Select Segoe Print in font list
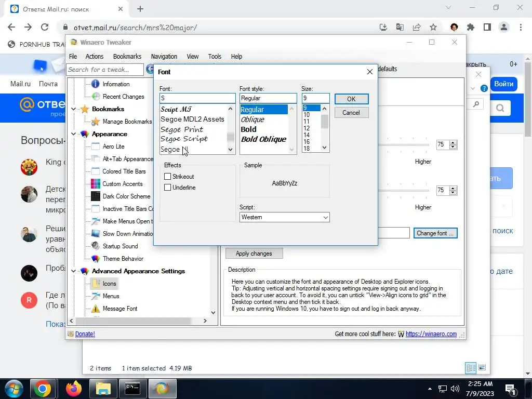The image size is (532, 399). tap(182, 129)
